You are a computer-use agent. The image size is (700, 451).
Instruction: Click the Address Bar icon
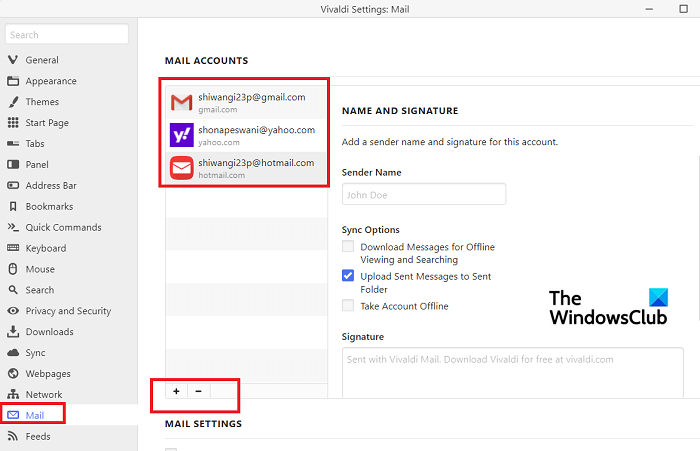click(x=13, y=185)
